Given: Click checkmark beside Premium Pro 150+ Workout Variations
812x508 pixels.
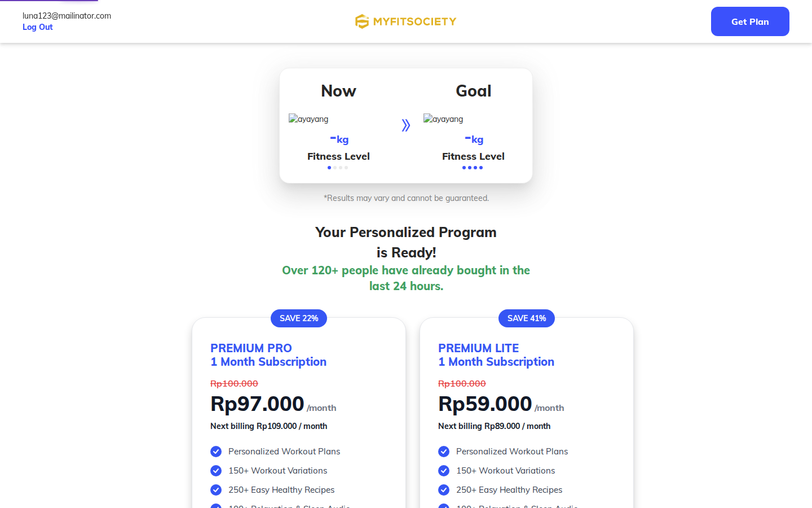Looking at the screenshot, I should coord(216,471).
